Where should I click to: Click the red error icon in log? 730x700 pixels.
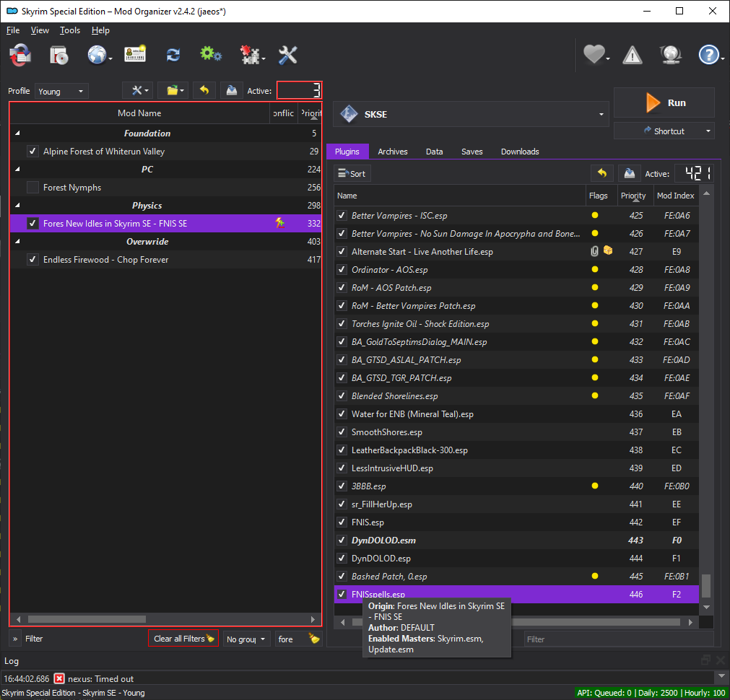click(59, 678)
